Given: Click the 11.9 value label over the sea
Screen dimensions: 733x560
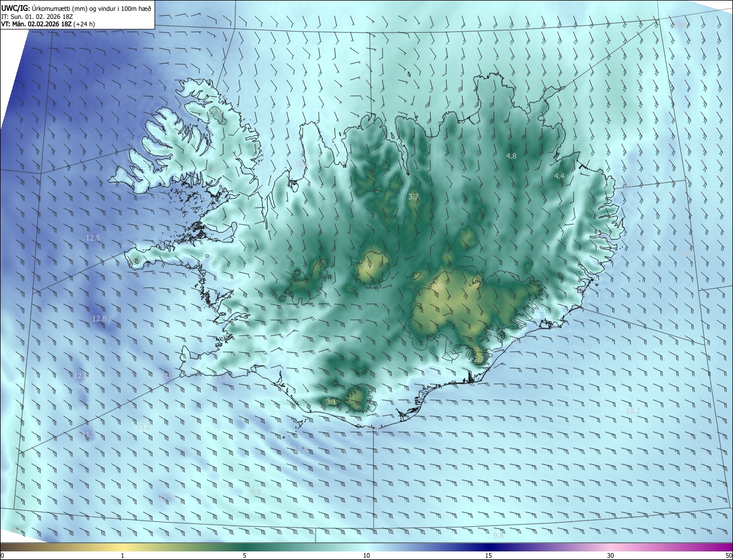Looking at the screenshot, I should 89,435.
